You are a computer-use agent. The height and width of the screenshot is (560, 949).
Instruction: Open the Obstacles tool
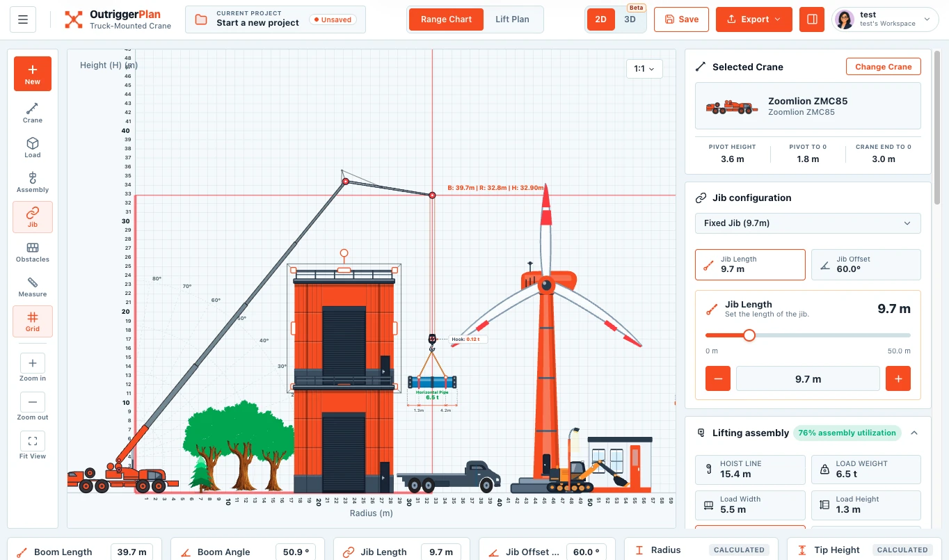(33, 252)
